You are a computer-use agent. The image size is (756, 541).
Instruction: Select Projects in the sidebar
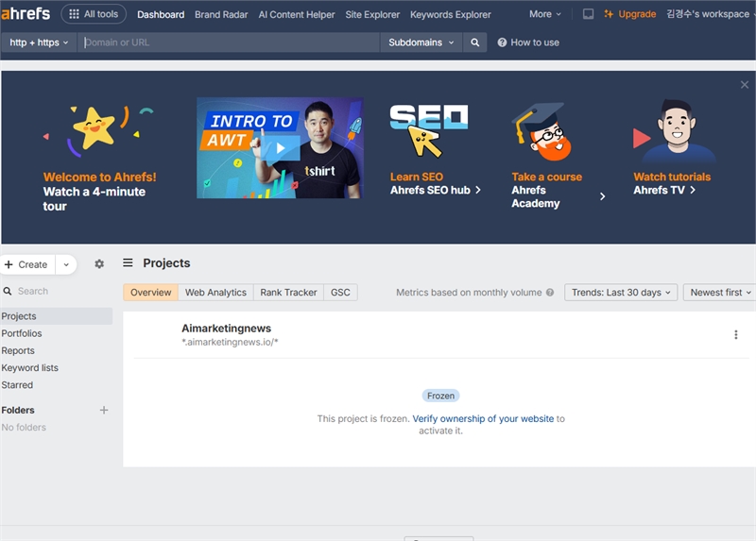57,316
